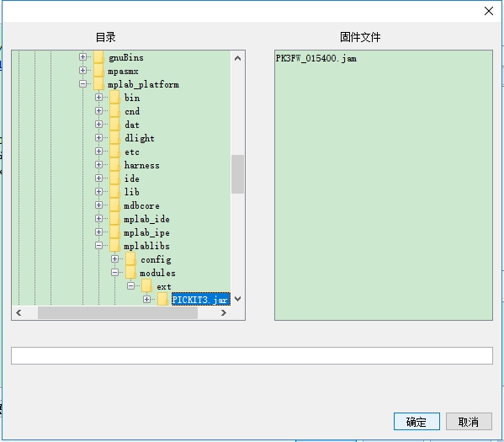Collapse the modules folder node

114,273
